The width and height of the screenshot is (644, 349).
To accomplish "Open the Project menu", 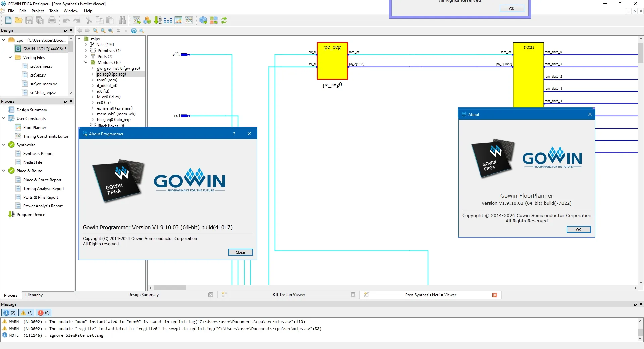I will [38, 11].
